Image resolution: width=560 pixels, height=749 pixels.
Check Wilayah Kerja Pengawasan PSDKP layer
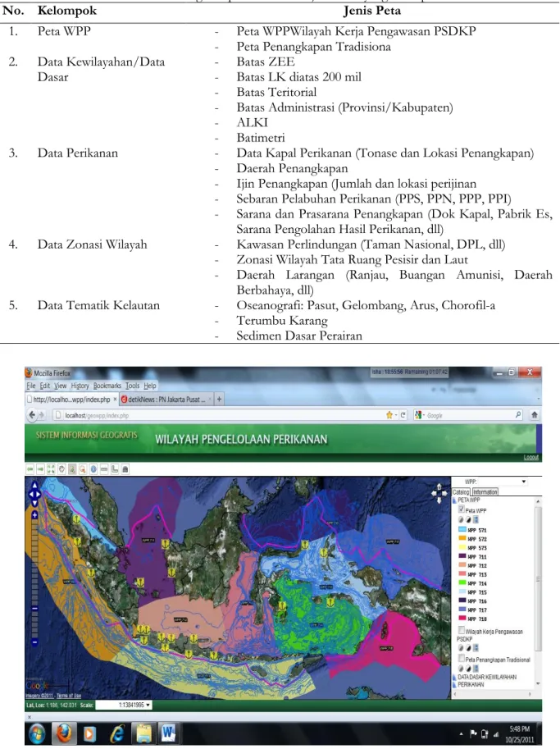pyautogui.click(x=461, y=630)
